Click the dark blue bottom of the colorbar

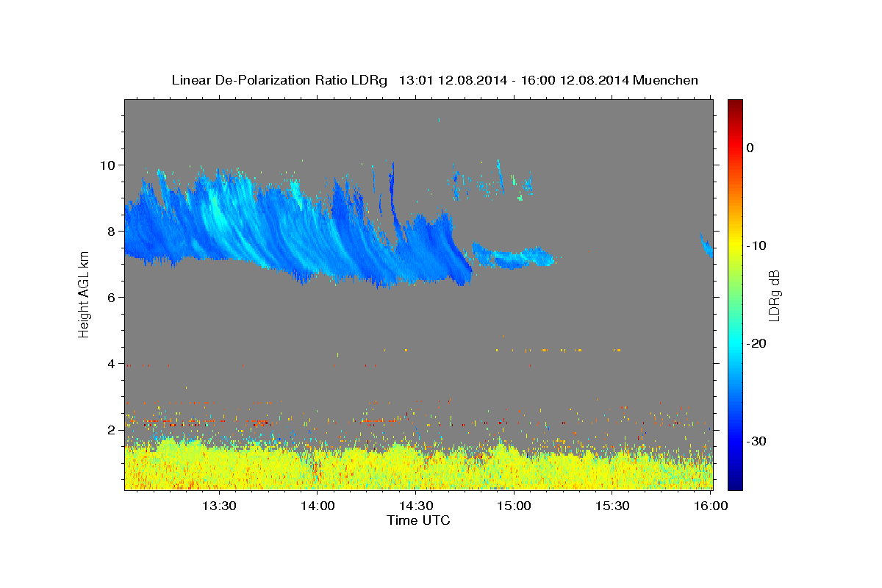pos(735,484)
